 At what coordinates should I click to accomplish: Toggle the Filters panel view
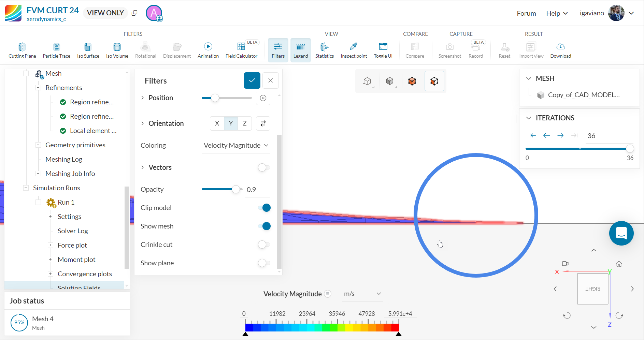pos(278,50)
